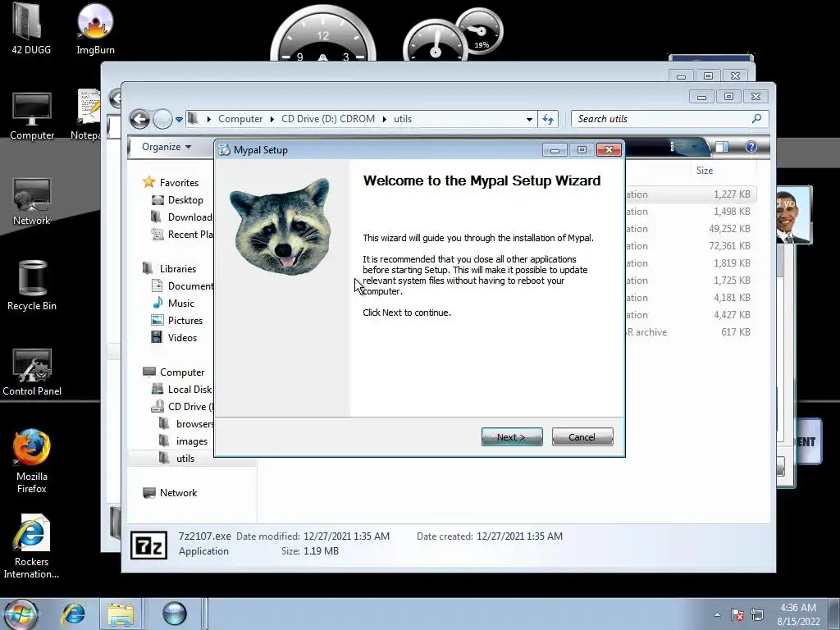Show hidden system tray icons
Screen dimensions: 840x630
[717, 614]
